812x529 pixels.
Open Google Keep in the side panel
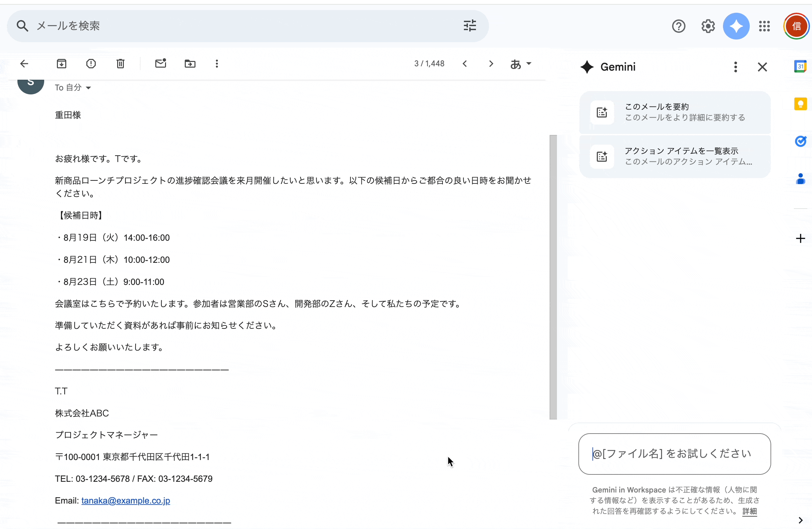(x=801, y=104)
